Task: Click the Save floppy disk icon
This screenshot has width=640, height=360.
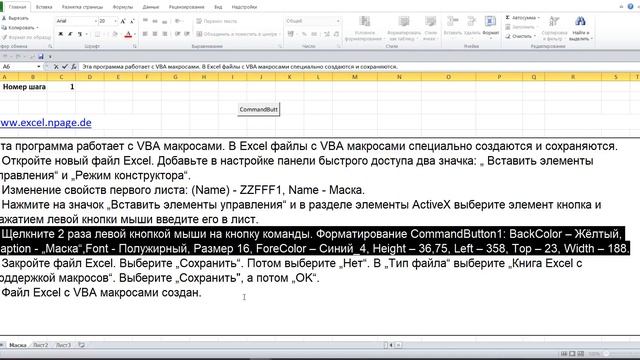Action: click(41, 57)
